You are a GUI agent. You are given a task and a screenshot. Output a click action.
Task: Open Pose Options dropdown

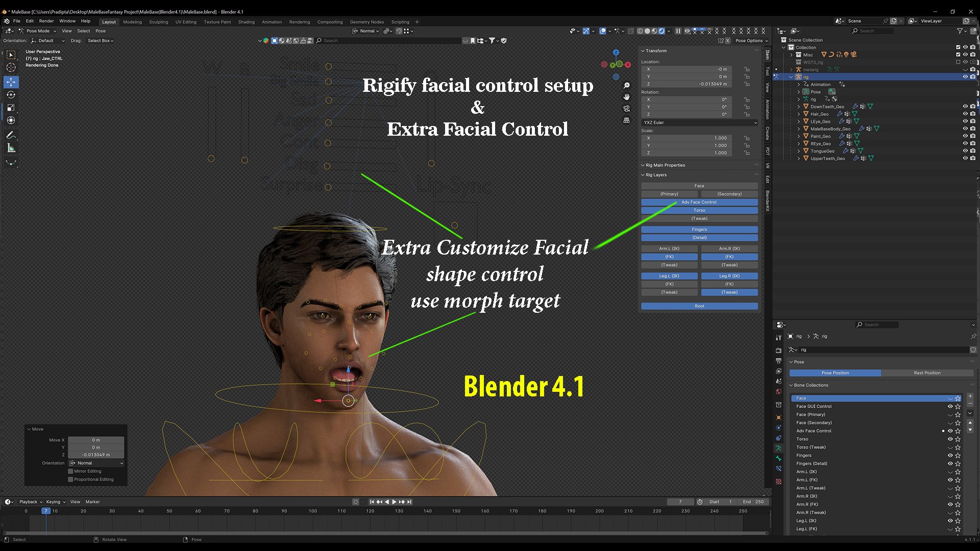[751, 41]
